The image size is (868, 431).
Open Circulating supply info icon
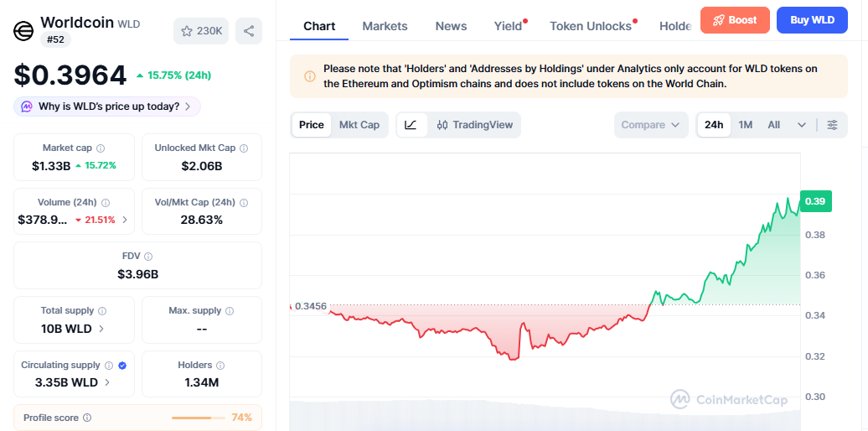coord(109,366)
